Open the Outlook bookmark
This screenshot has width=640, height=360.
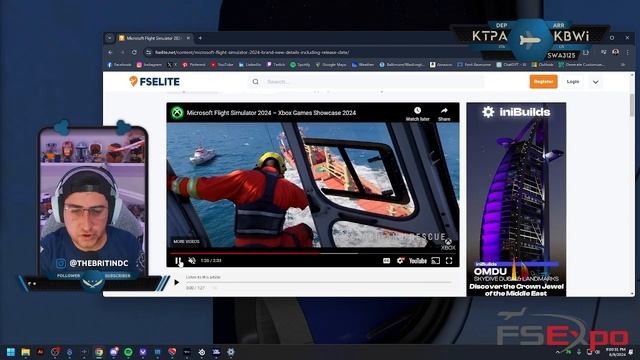[542, 64]
